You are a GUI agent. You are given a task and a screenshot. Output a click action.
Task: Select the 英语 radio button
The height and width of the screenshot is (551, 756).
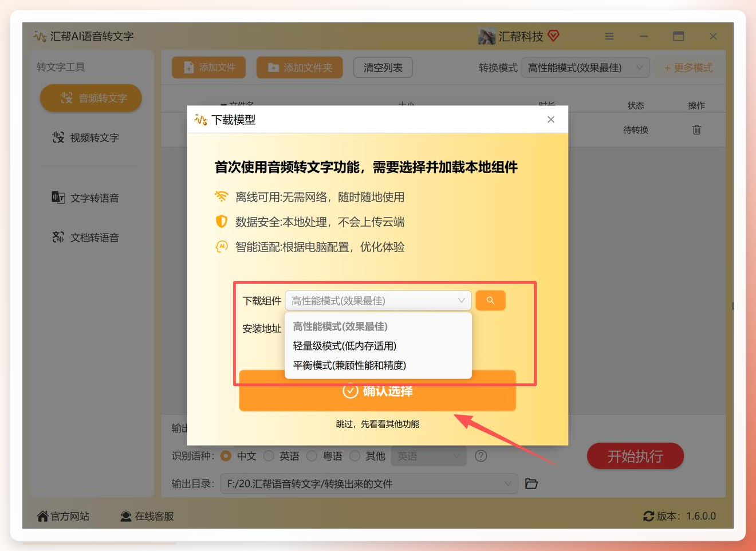pos(269,456)
